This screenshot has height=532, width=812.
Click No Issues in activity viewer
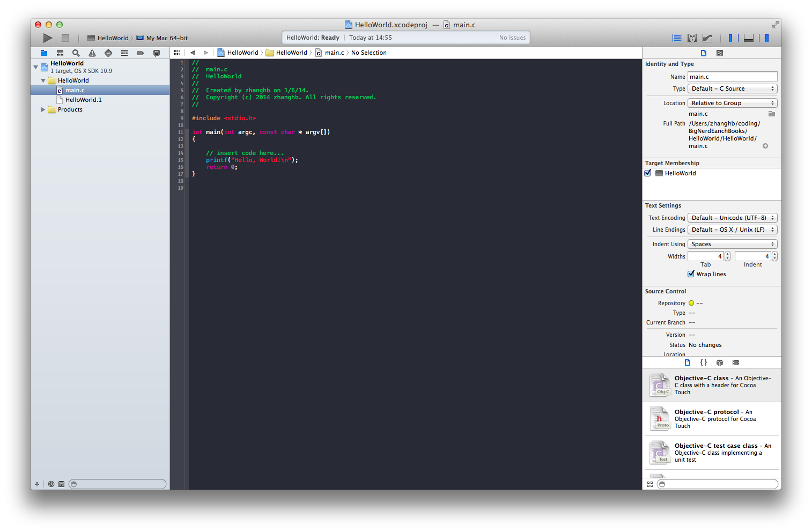(512, 38)
